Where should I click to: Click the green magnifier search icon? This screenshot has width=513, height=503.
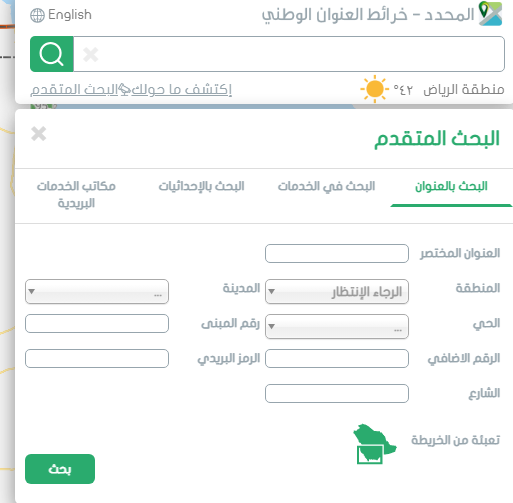coord(52,54)
